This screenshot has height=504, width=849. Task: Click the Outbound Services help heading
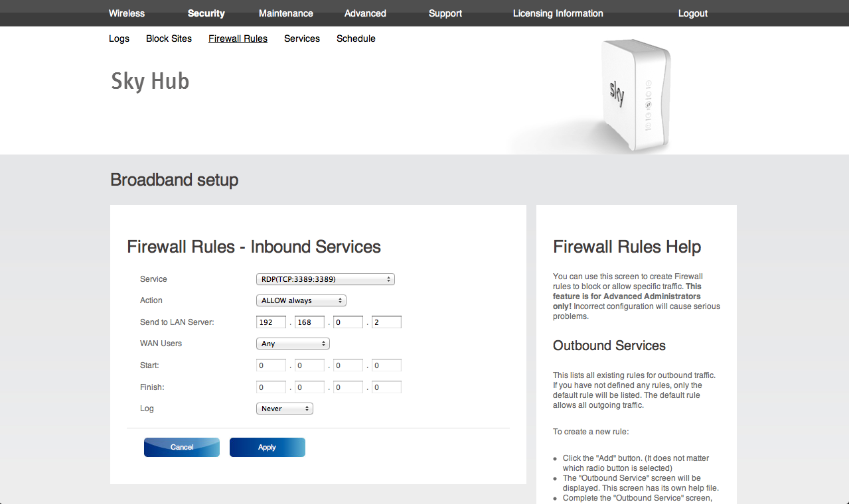[609, 346]
